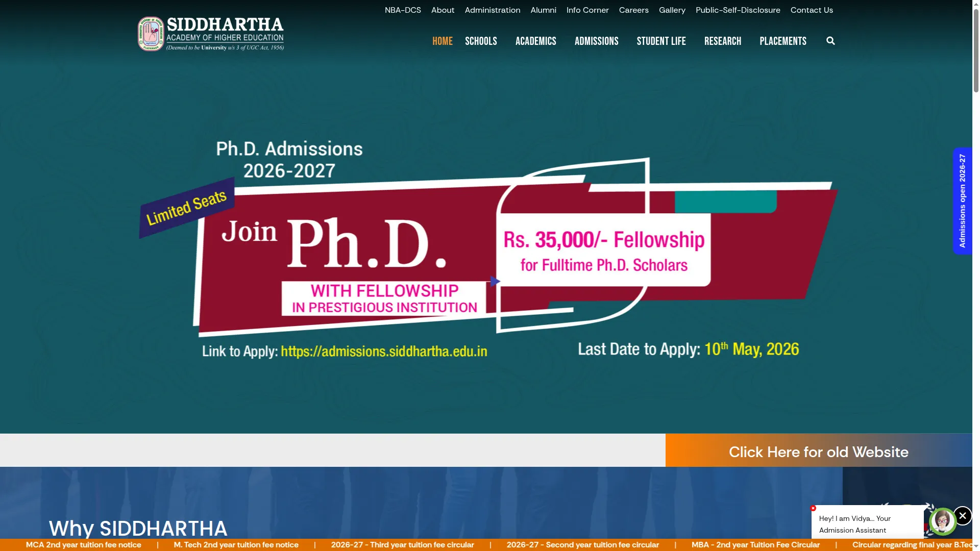Open the PLACEMENTS menu
The width and height of the screenshot is (980, 551).
coord(782,41)
